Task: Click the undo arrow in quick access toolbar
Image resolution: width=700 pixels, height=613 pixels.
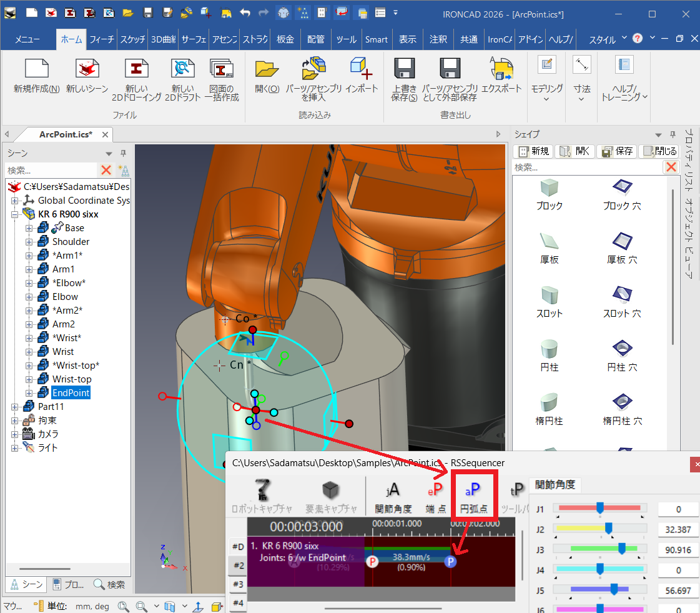Action: (245, 12)
